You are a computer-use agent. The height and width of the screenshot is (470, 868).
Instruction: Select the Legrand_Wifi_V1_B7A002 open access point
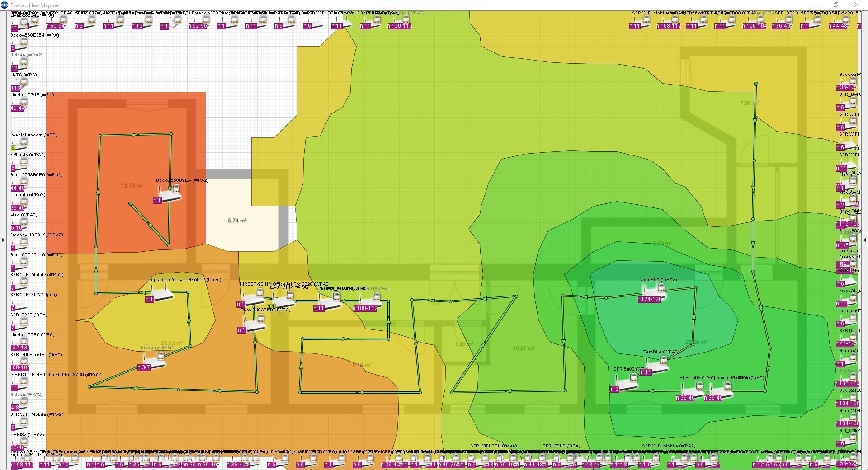(161, 293)
